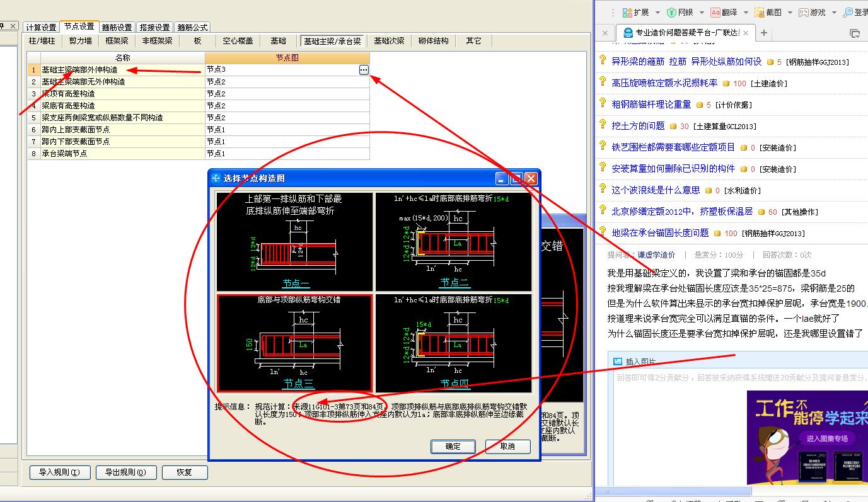Image resolution: width=868 pixels, height=502 pixels.
Task: Open question 北京修缮定额2012中,挤塑板保温层
Action: [x=682, y=212]
